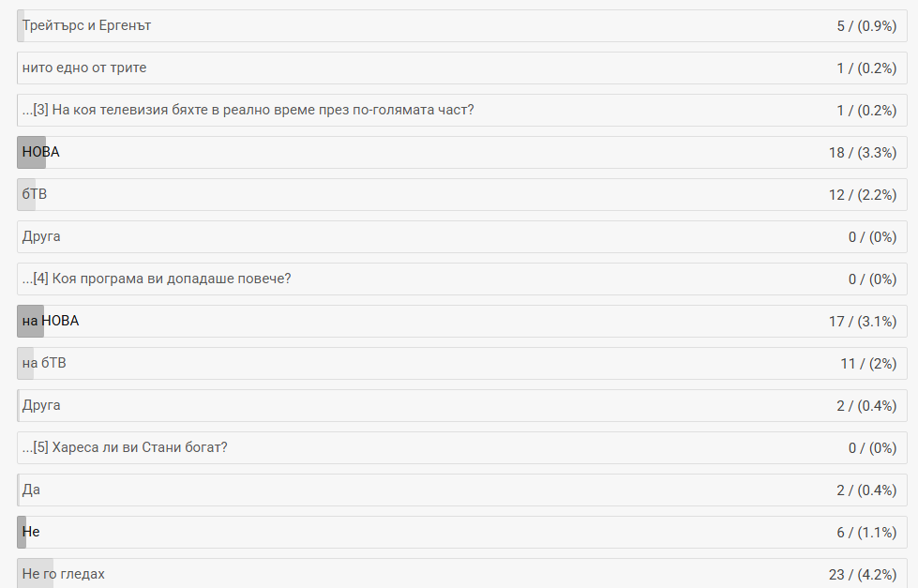Screen dimensions: 918x588
Task: Click the '5 / (0.9%)' vote count
Action: coord(865,25)
